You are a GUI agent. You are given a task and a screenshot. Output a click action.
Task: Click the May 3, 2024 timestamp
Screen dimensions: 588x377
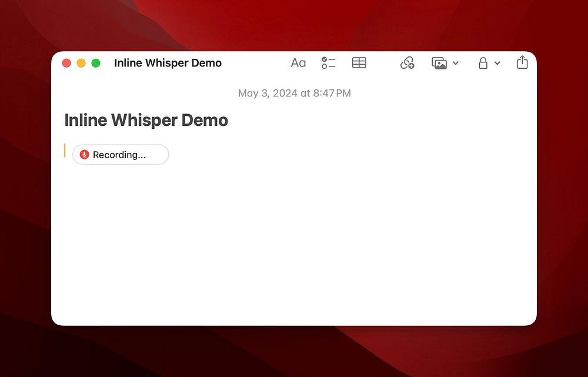(295, 93)
